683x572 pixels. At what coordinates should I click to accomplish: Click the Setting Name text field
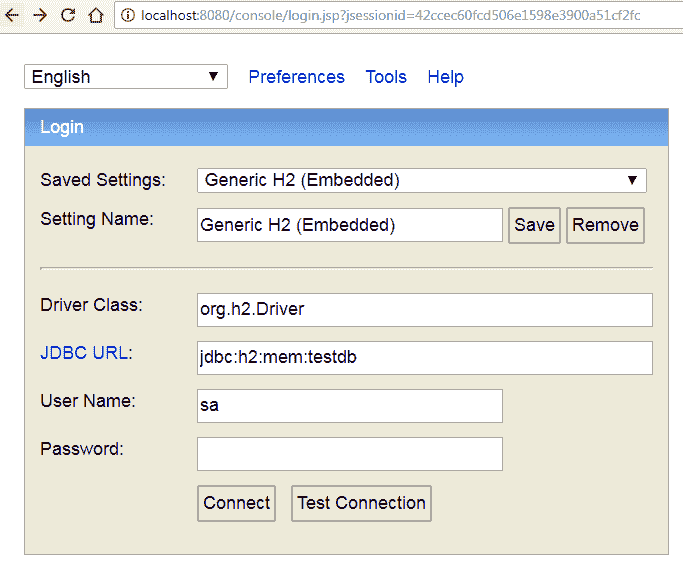[350, 225]
